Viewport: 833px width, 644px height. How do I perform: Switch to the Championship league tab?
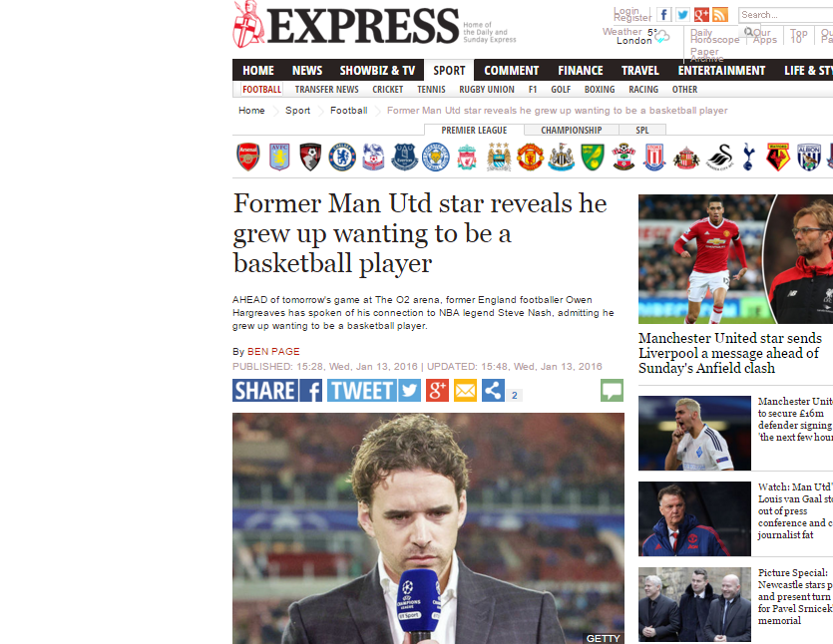click(571, 130)
